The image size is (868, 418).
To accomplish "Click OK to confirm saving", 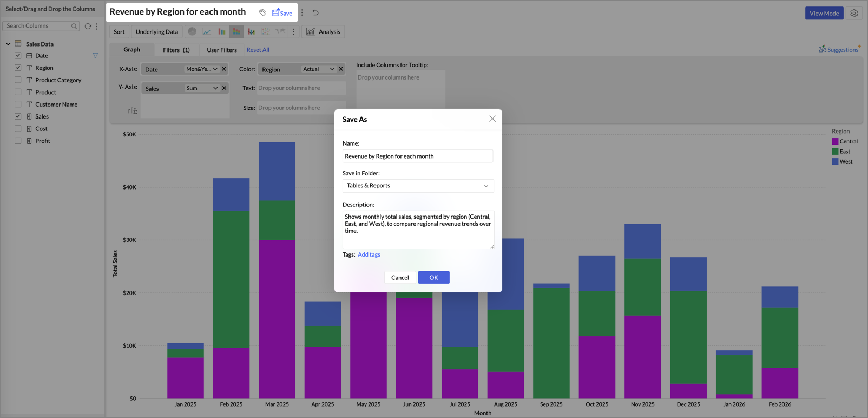I will click(433, 277).
